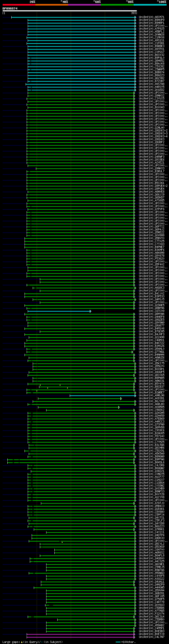Click the short green bar for A0DIB1
Viewport: 169px width, 644px height.
[80, 398]
